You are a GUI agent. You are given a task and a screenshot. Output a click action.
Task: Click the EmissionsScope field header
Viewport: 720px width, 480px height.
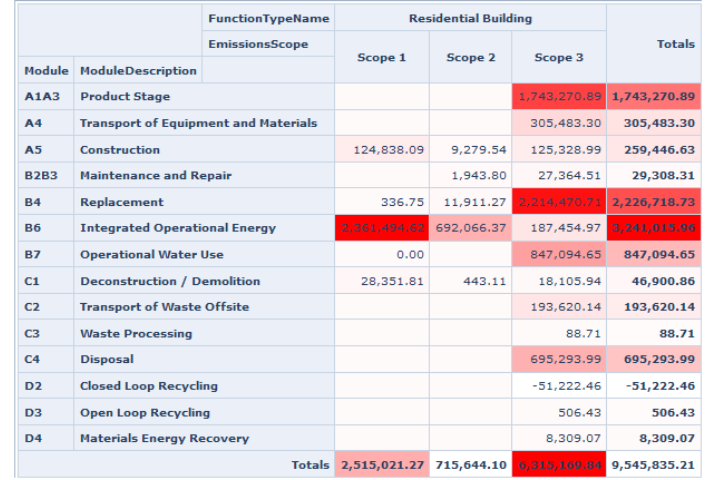[x=258, y=44]
